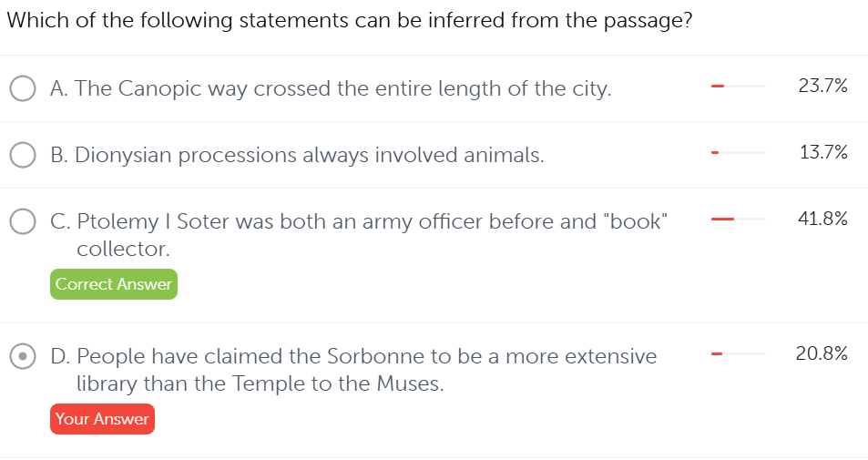
Task: Click the Sorbonne library answer text
Action: [x=353, y=356]
